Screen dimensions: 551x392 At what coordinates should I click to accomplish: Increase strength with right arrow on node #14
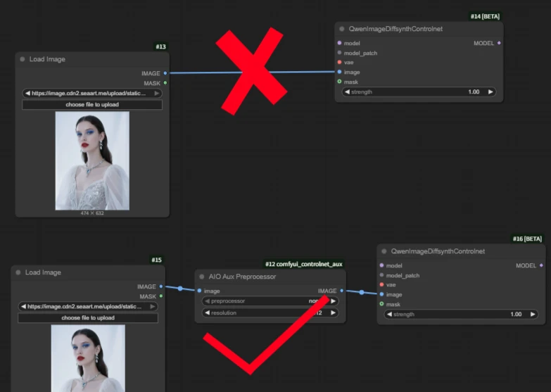(x=490, y=91)
